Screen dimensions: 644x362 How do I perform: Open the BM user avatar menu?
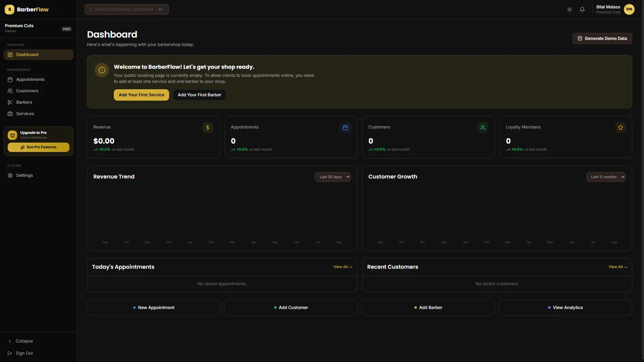click(x=629, y=9)
